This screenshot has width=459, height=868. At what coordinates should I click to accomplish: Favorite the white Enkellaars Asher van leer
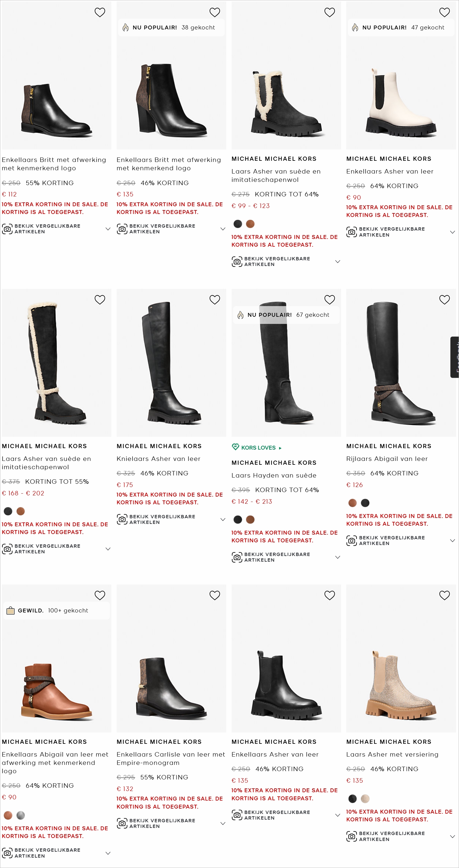coord(444,12)
